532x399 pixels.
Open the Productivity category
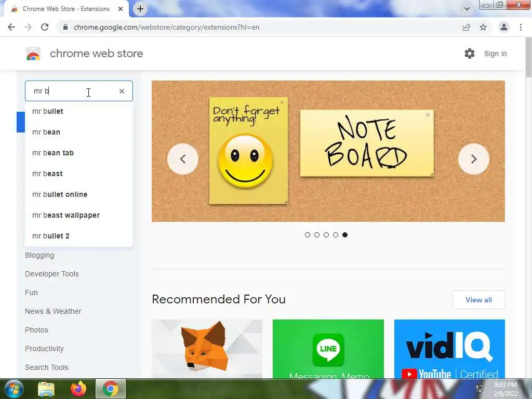(45, 349)
